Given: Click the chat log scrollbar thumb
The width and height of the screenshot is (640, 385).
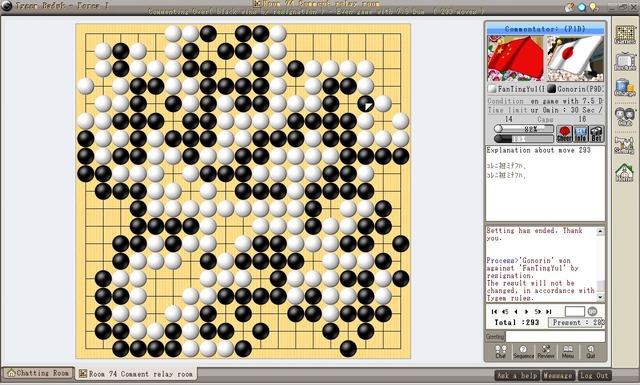Looking at the screenshot, I should 600,285.
